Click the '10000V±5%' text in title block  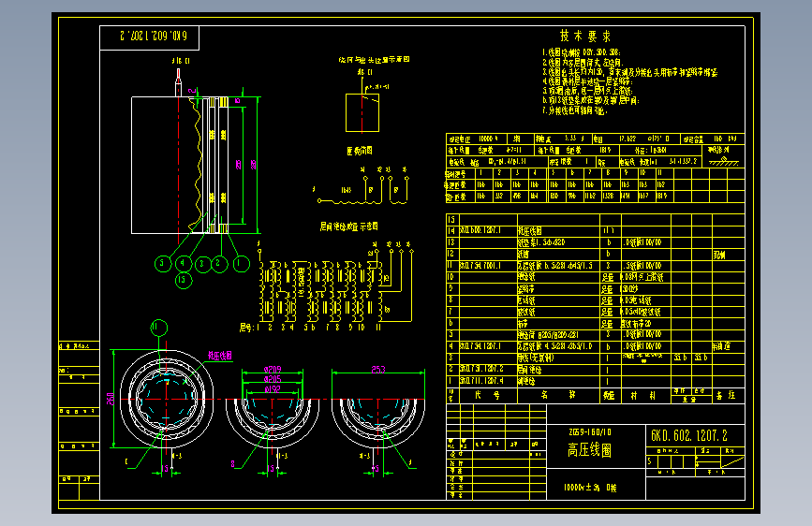(x=582, y=488)
